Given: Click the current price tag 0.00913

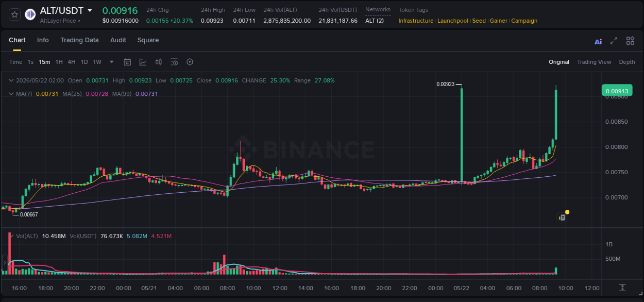Looking at the screenshot, I should coord(617,91).
